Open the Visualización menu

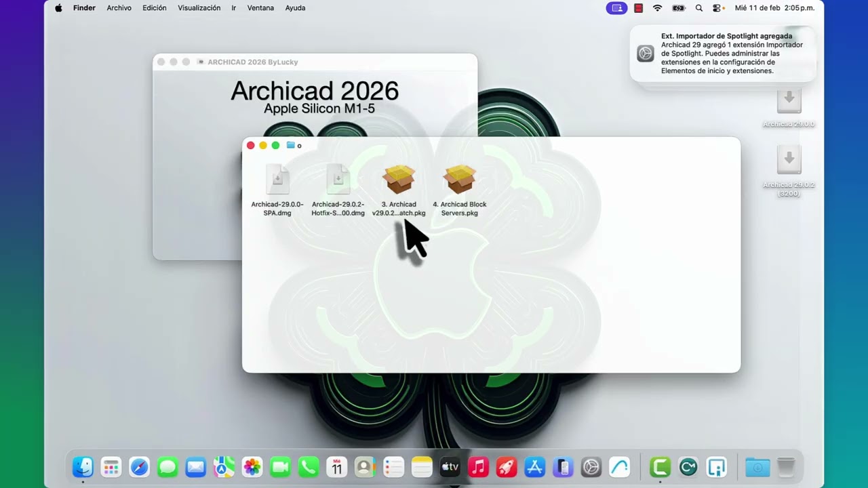tap(199, 8)
